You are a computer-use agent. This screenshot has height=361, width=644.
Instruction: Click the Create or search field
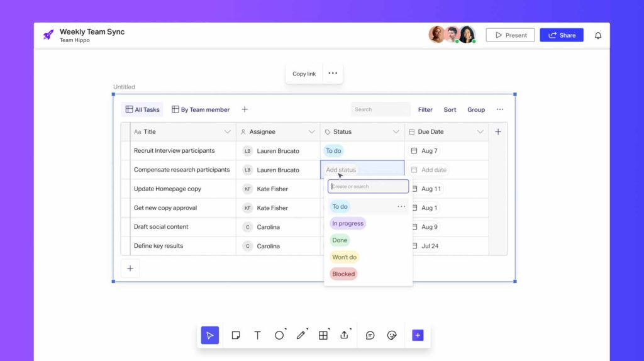[368, 187]
